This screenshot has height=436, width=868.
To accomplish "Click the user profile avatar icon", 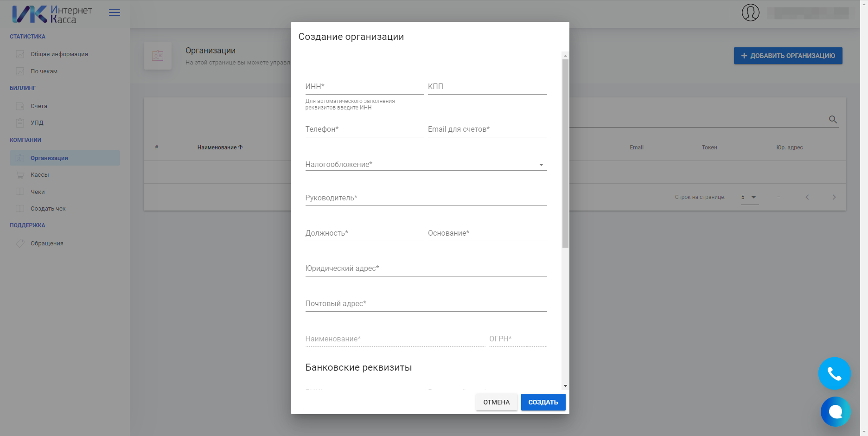I will tap(750, 13).
